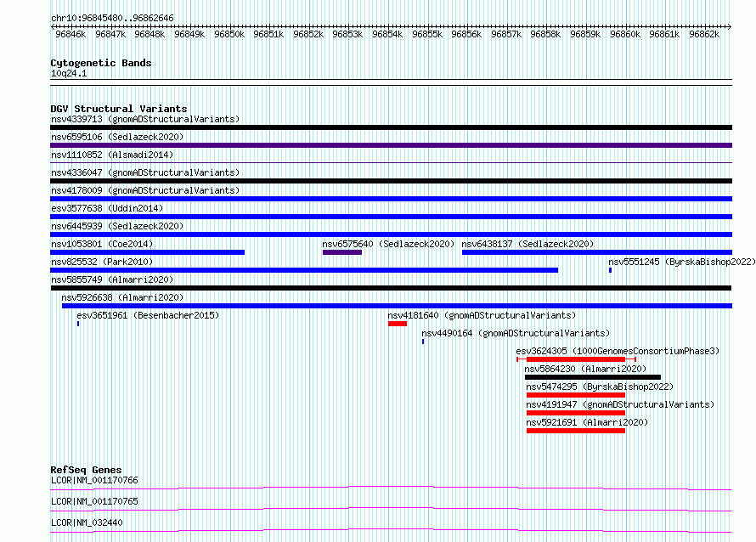
Task: Click the nsv5474295 (ByrskaBishop2022) label
Action: pyautogui.click(x=600, y=387)
